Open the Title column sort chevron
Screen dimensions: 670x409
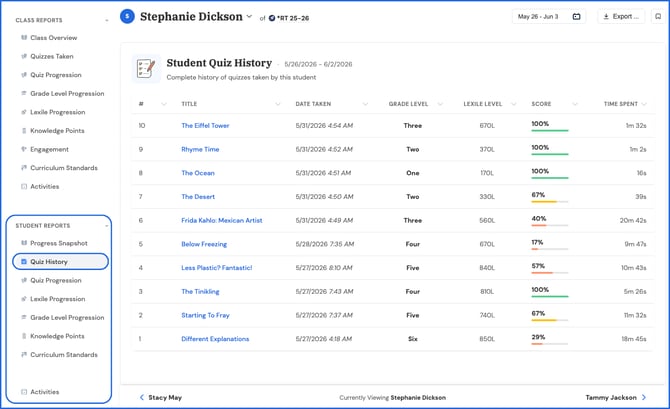click(278, 104)
